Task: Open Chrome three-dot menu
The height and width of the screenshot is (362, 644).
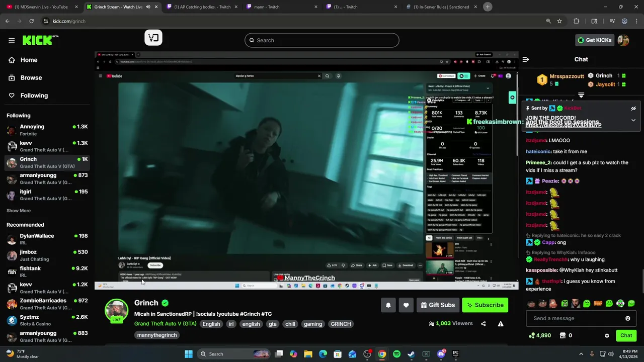Action: pos(636,21)
